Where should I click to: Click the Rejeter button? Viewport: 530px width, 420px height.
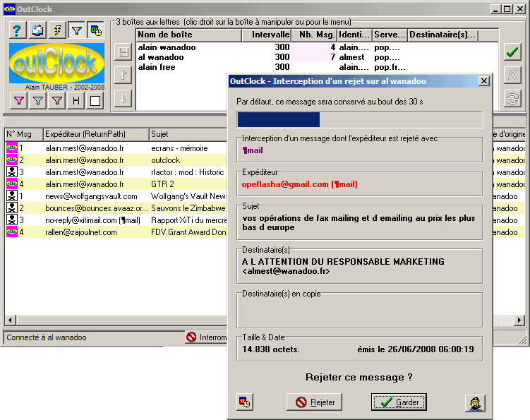[314, 402]
